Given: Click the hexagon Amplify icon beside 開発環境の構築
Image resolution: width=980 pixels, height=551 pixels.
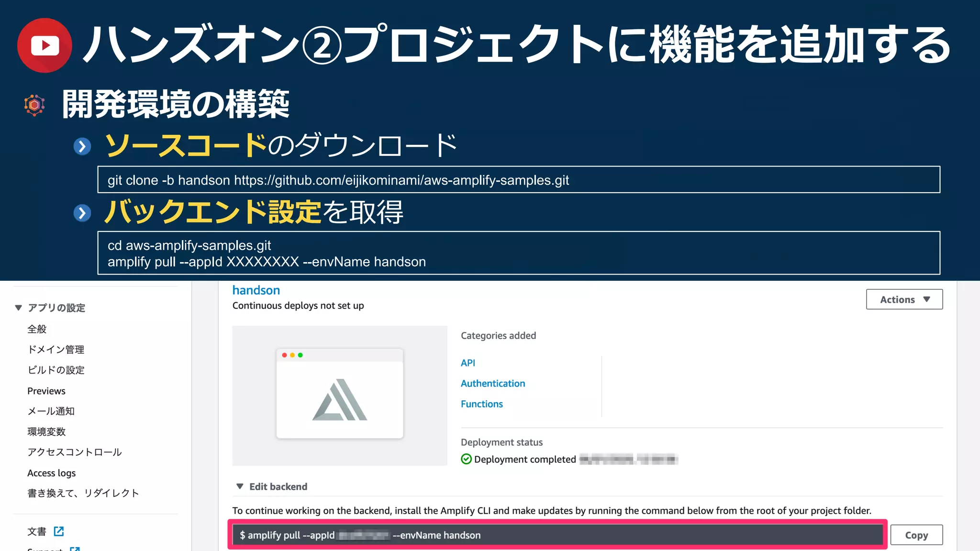Looking at the screenshot, I should tap(34, 105).
